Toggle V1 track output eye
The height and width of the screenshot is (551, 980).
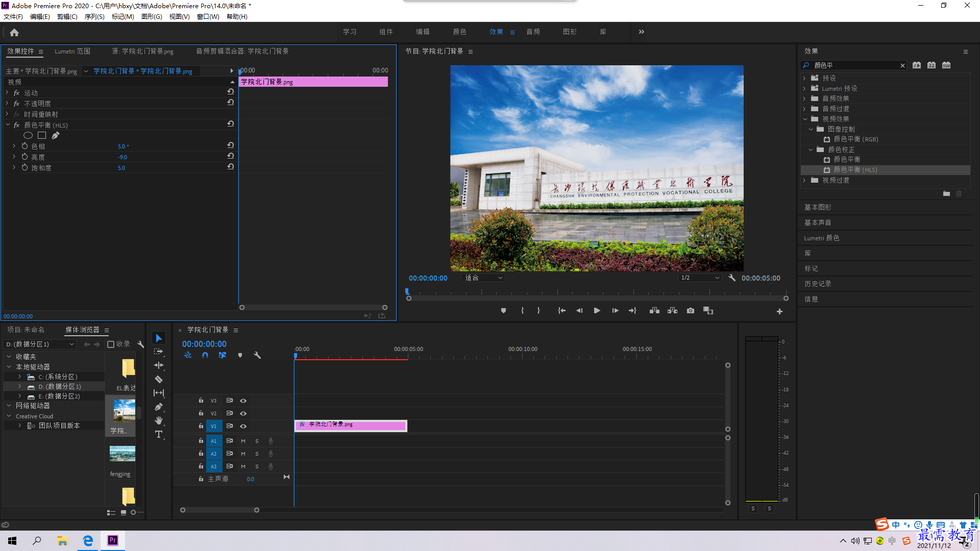click(x=243, y=426)
